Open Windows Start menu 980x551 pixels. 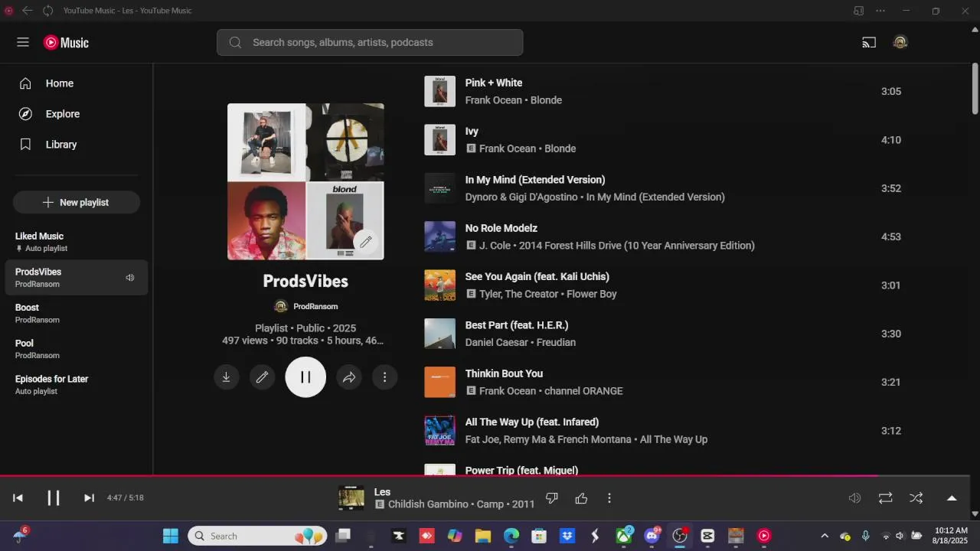point(170,536)
